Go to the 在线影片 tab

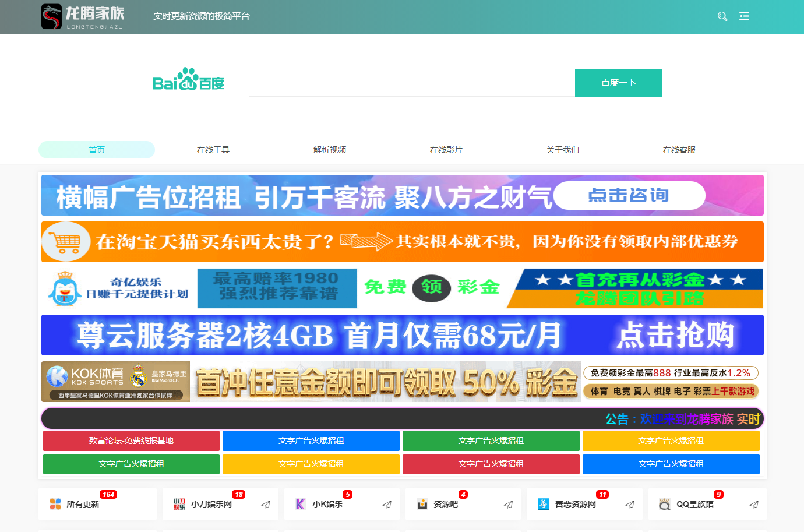[446, 150]
